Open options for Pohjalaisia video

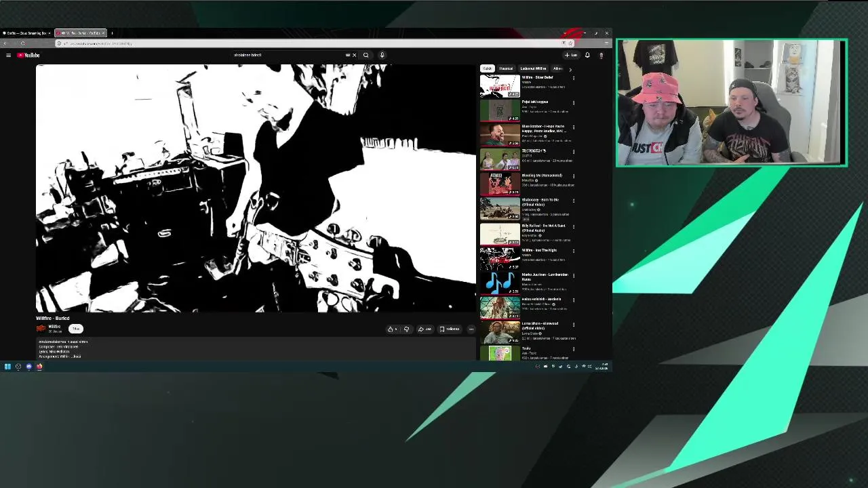coord(574,103)
